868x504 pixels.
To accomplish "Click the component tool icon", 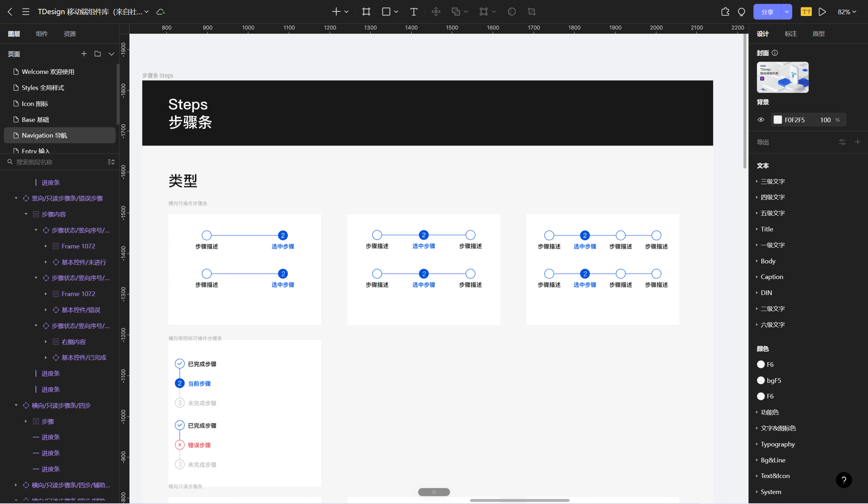I will [x=436, y=12].
